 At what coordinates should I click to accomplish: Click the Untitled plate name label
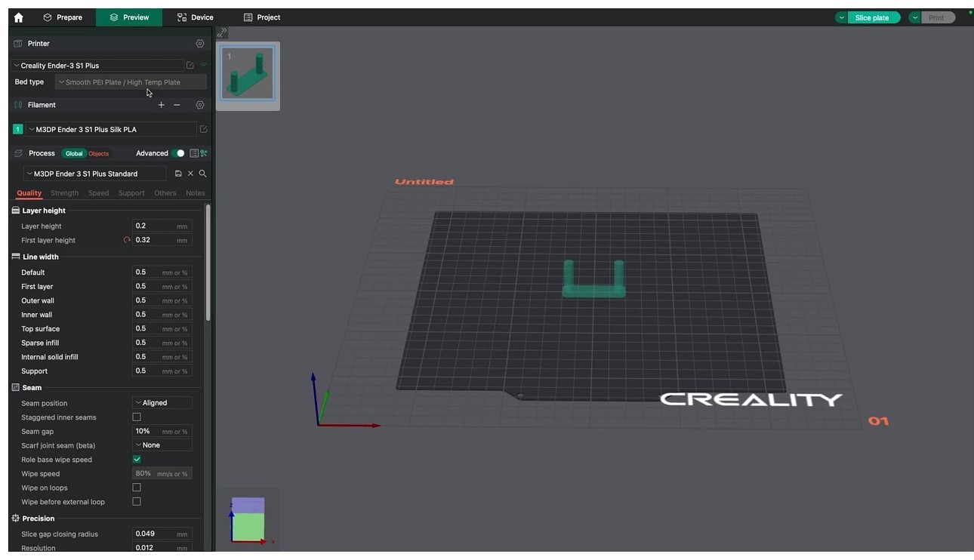pos(424,182)
